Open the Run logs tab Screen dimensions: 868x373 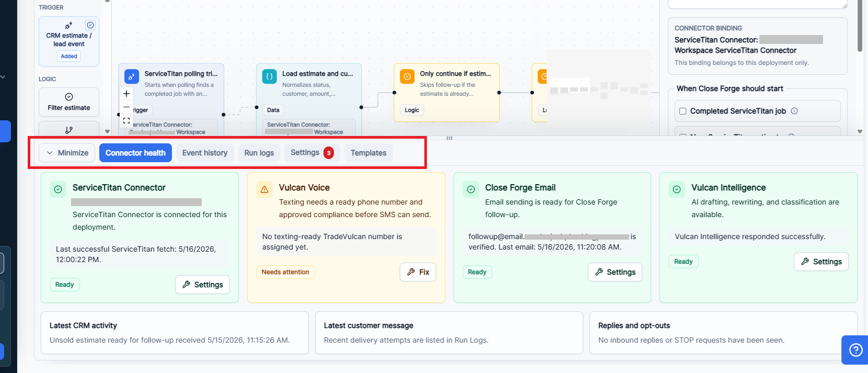(x=259, y=153)
